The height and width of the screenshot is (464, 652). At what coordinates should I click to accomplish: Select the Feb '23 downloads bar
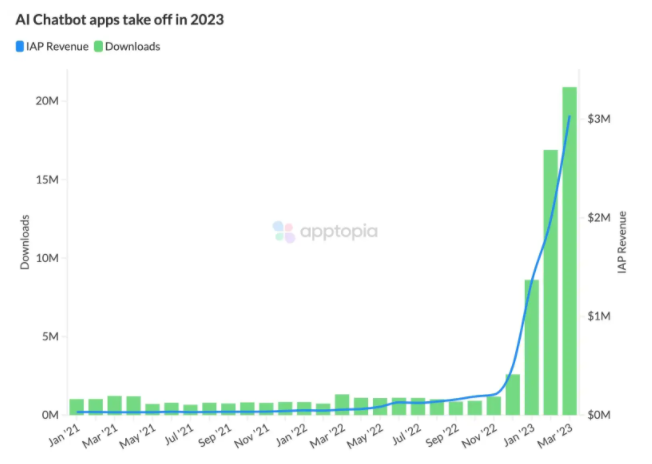550,282
